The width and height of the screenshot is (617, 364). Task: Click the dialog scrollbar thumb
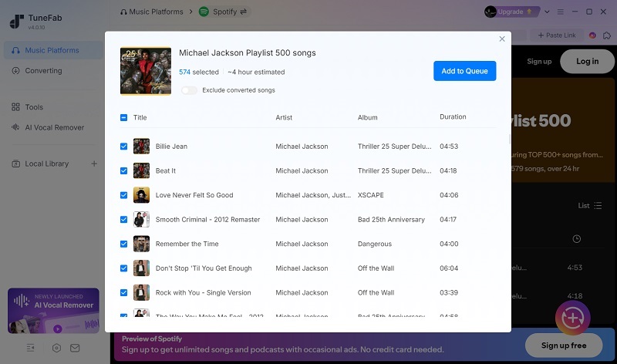[510, 139]
